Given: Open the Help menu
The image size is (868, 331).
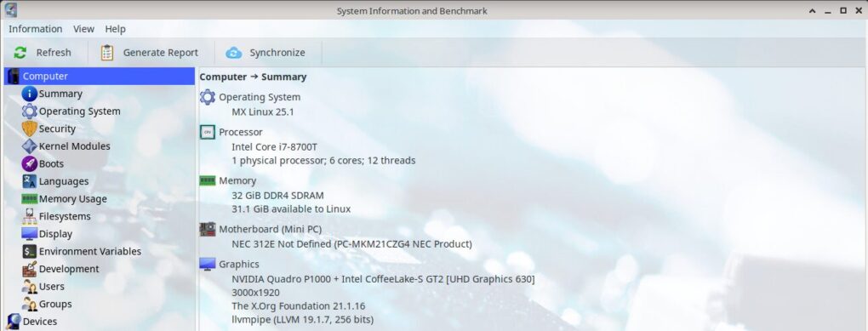Looking at the screenshot, I should 115,29.
